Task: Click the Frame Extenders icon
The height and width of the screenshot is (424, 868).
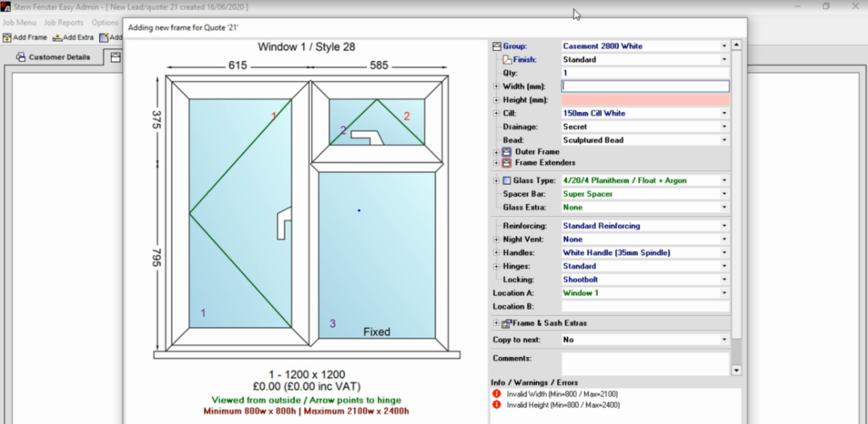Action: [x=507, y=162]
